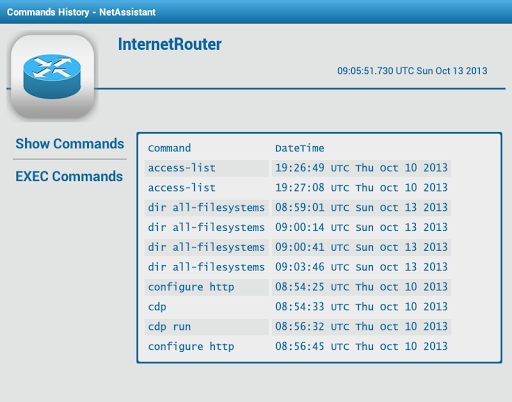Select access-list entry at 19:27:08
512x402 pixels.
298,188
